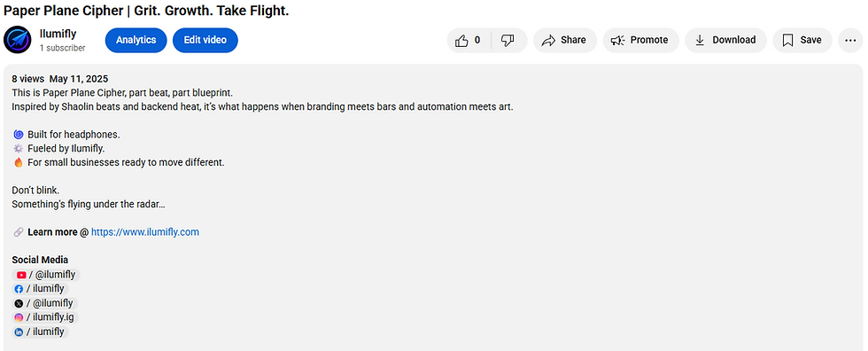
Task: Click the Ilumifly channel name
Action: [x=58, y=35]
